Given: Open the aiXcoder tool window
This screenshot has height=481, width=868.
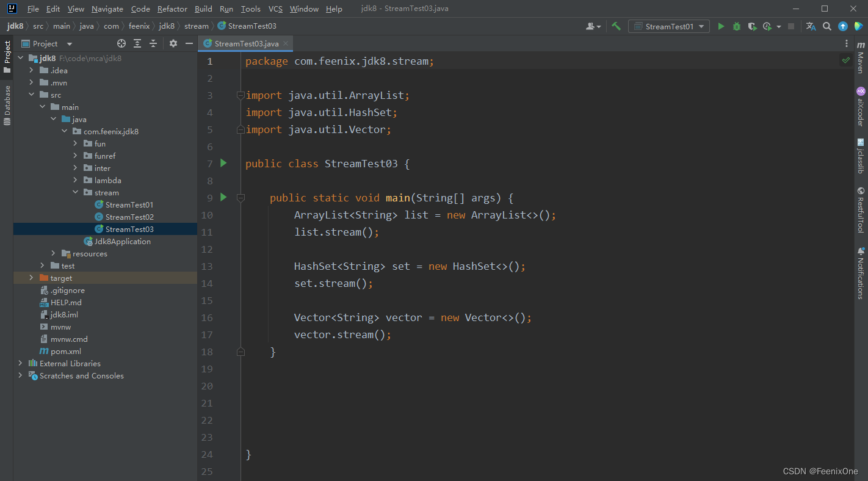Looking at the screenshot, I should [861, 106].
